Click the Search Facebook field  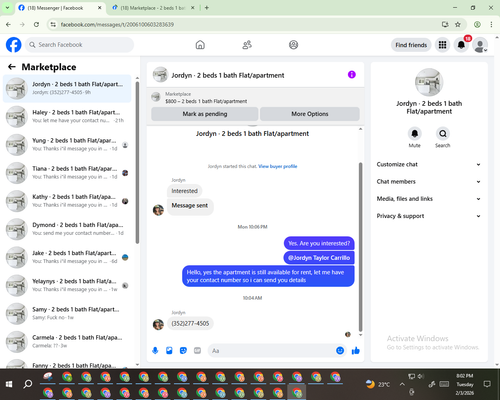coord(79,45)
